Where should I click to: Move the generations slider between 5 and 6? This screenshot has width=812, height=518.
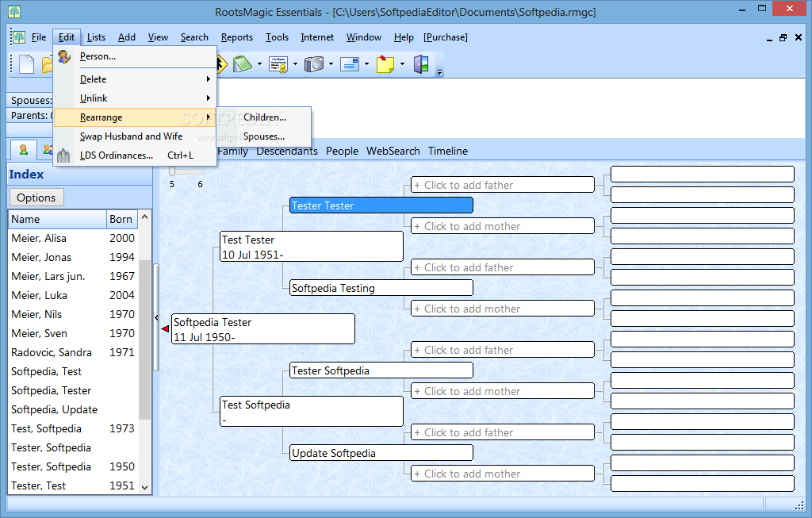click(x=172, y=171)
